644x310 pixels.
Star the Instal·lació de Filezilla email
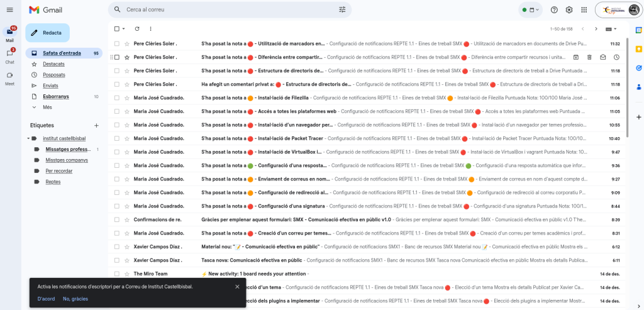[x=127, y=97]
